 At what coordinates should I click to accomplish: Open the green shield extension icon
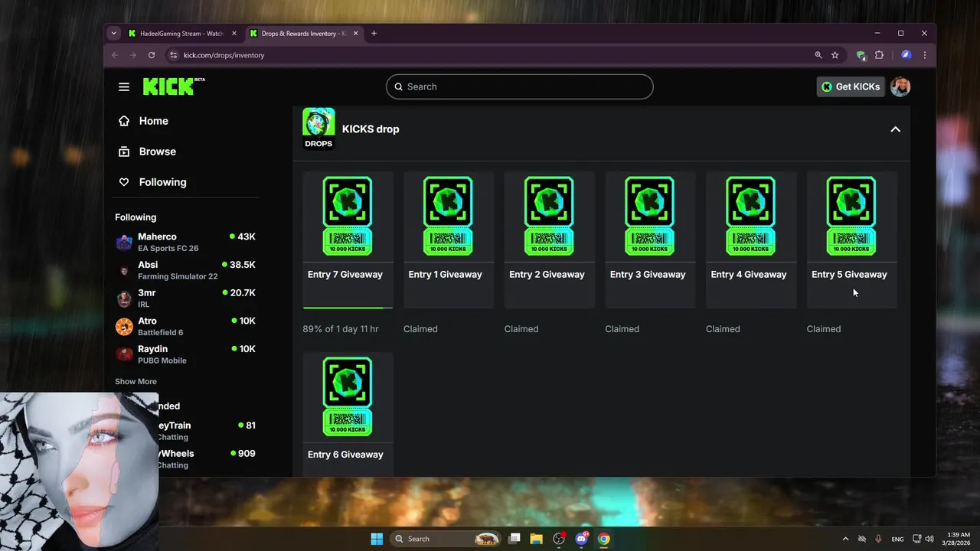click(x=861, y=55)
